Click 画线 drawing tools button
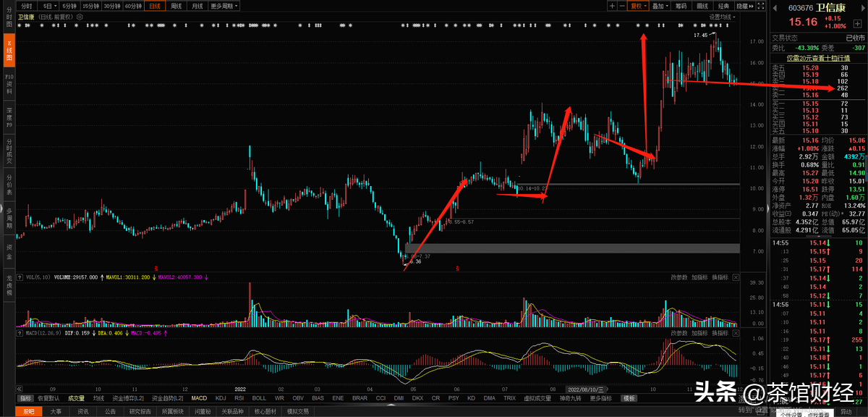Viewport: 868px width, 417px height. [701, 5]
